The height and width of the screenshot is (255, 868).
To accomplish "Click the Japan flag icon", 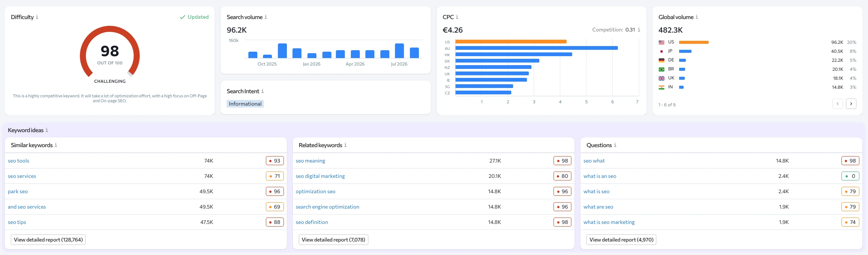I will [x=662, y=51].
